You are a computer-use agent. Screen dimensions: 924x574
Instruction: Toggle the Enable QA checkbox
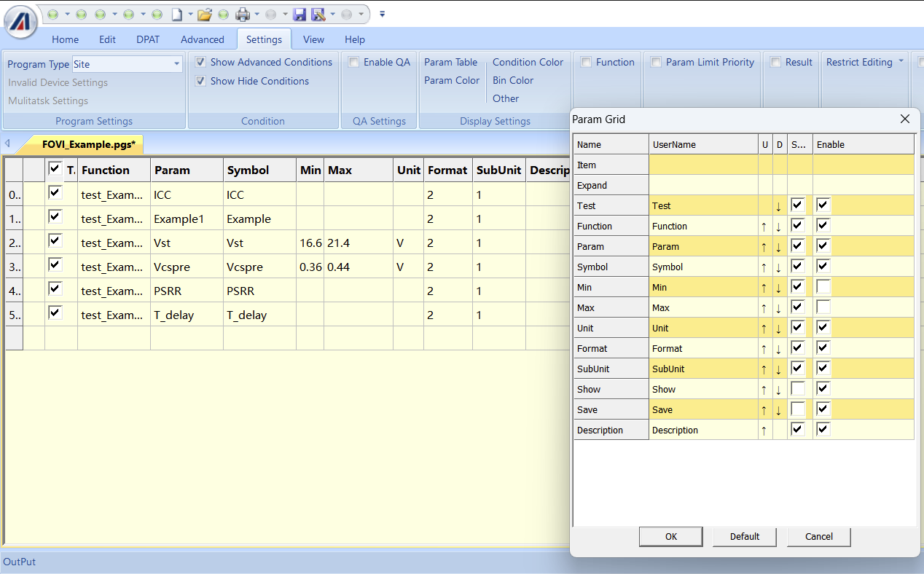354,63
